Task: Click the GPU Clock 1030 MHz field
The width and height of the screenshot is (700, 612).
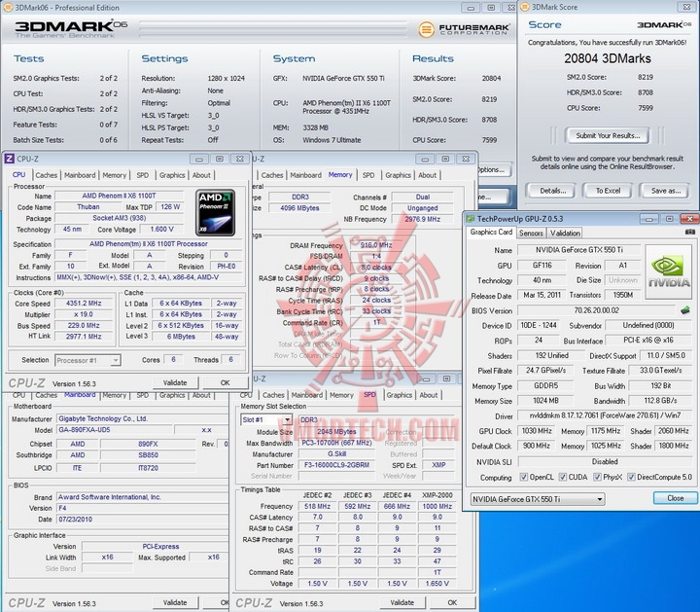Action: [x=536, y=431]
